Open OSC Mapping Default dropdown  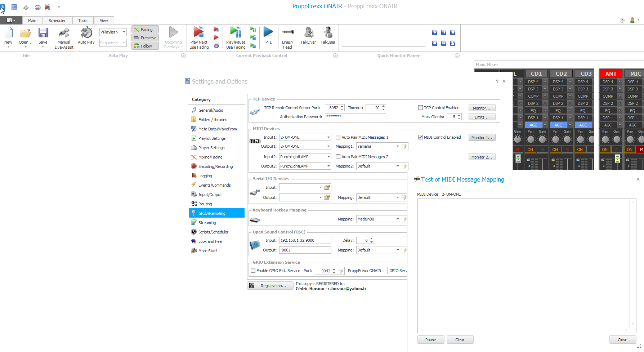point(398,250)
